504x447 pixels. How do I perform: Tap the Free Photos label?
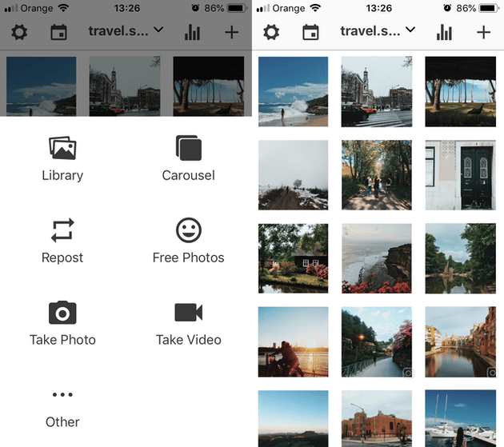[189, 257]
